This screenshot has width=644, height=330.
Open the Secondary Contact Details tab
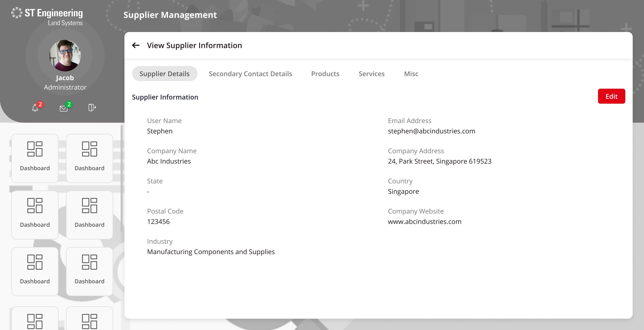tap(250, 74)
